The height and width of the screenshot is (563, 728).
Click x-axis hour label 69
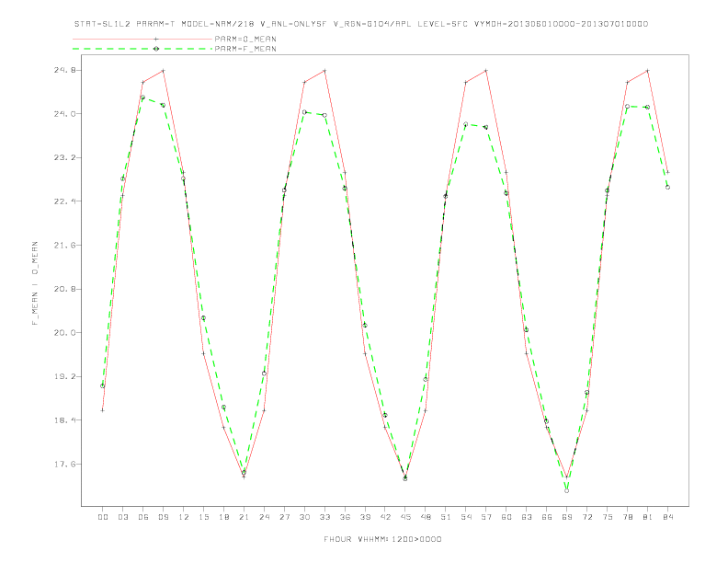(x=567, y=517)
